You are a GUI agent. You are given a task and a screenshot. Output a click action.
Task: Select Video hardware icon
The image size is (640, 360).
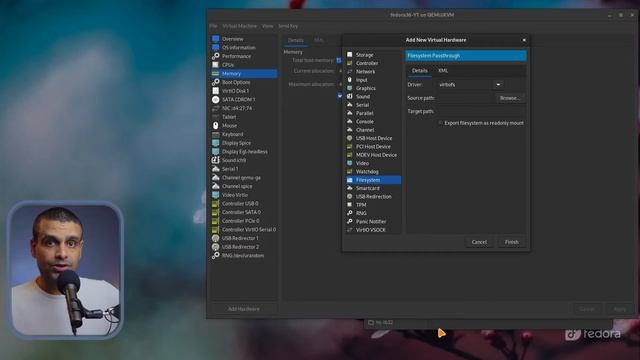pos(350,163)
